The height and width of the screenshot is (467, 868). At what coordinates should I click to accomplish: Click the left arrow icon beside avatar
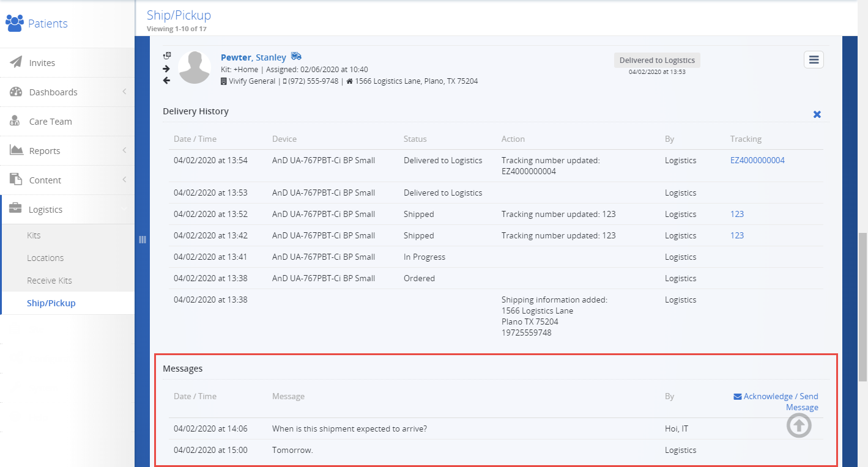click(166, 81)
